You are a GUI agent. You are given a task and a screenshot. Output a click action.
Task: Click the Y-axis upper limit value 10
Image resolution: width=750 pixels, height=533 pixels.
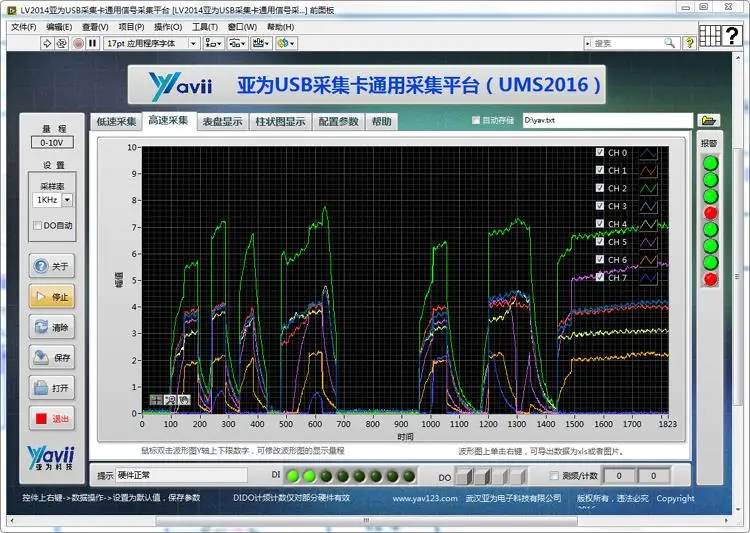coord(132,147)
